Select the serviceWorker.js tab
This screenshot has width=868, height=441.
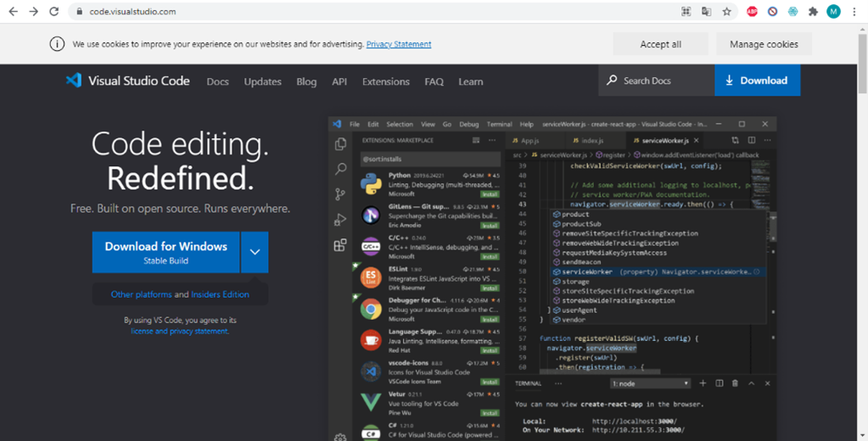click(665, 141)
